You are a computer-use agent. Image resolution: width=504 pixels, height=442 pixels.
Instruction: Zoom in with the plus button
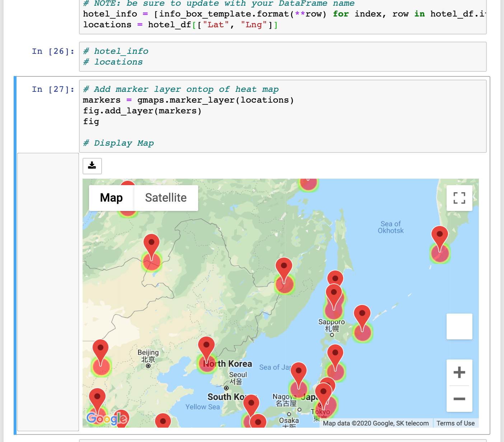click(x=459, y=372)
